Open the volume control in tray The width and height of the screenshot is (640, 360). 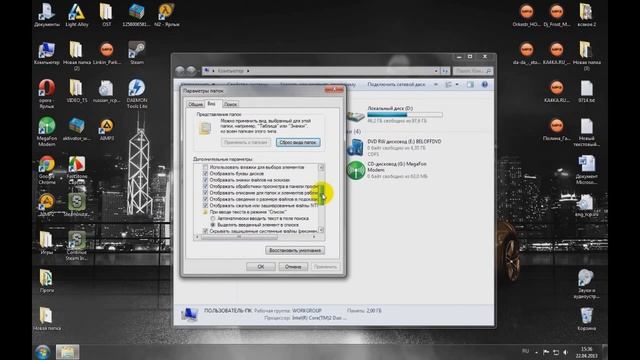[x=565, y=352]
